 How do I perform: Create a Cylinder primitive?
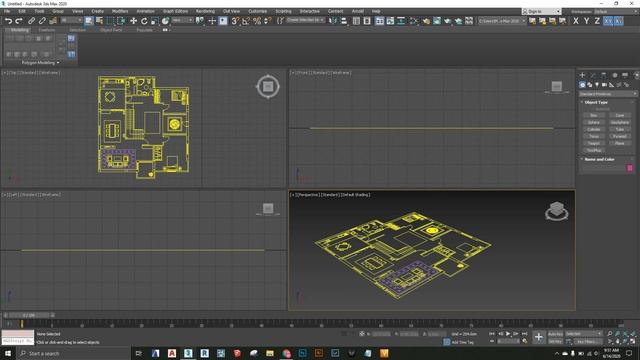coord(593,129)
